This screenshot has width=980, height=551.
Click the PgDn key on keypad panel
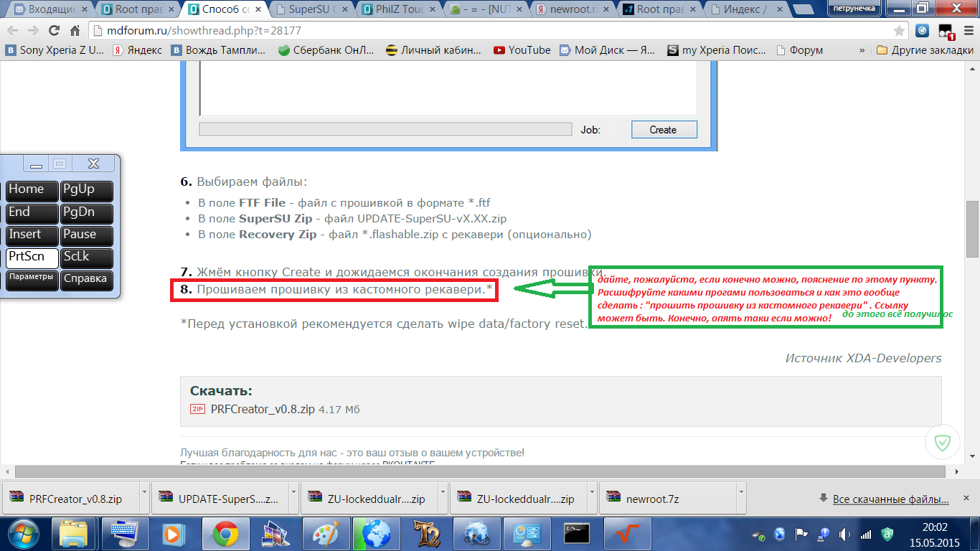86,213
